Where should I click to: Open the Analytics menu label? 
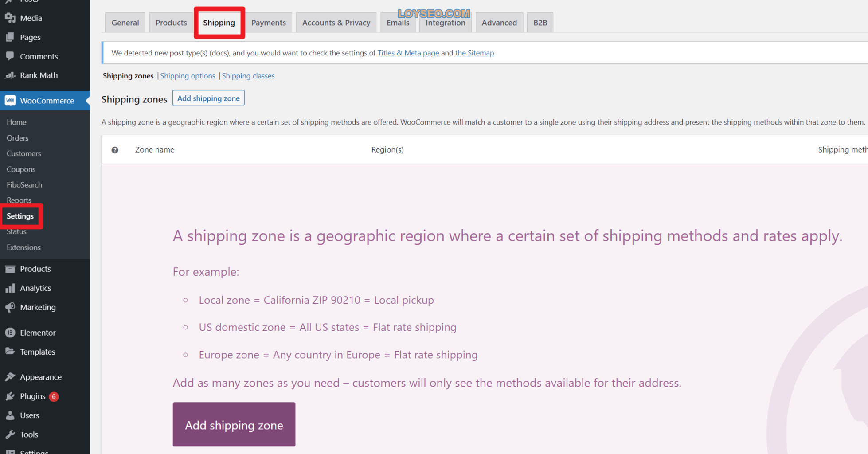[35, 288]
